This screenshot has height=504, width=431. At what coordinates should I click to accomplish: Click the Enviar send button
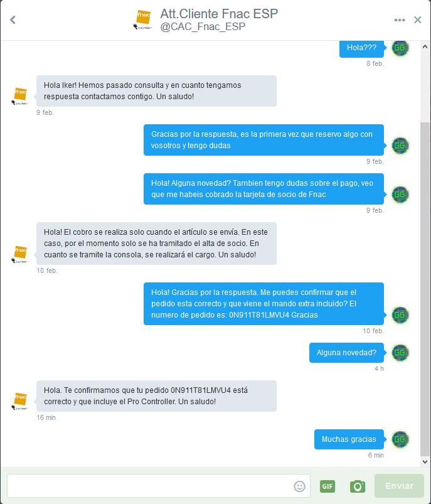(x=399, y=486)
